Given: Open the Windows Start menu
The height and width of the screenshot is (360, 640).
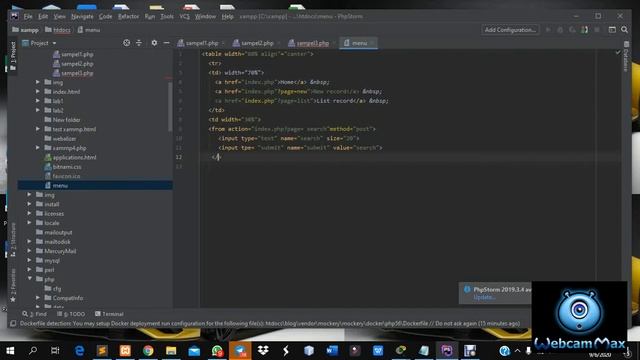Looking at the screenshot, I should click(10, 351).
